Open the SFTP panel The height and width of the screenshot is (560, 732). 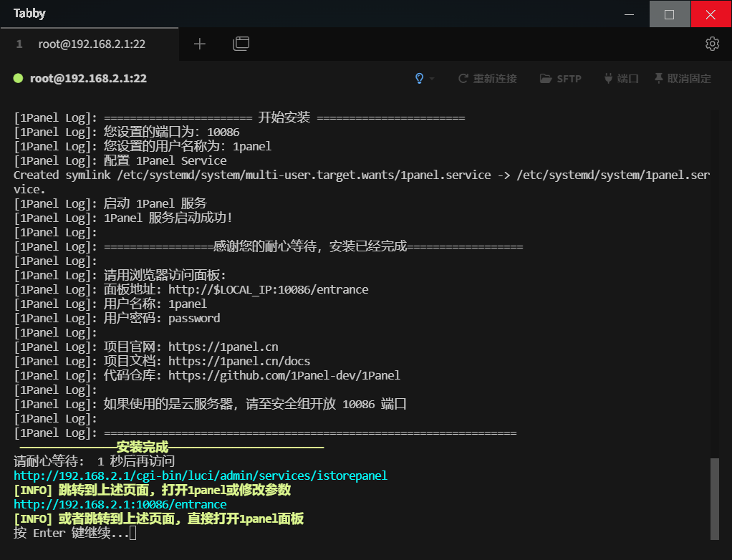561,78
